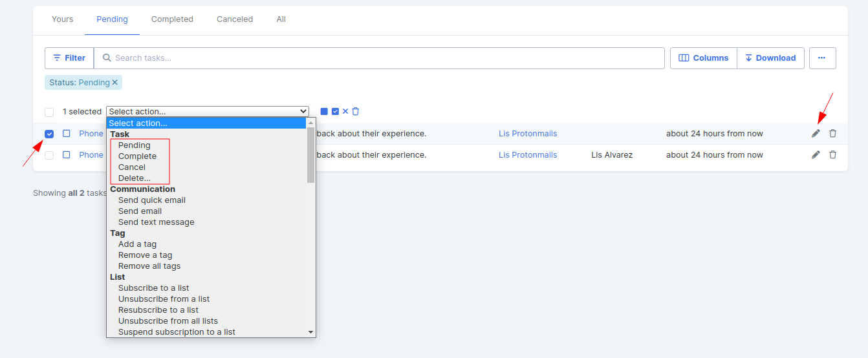Image resolution: width=868 pixels, height=358 pixels.
Task: Choose 'Unsubscribe from all lists' option
Action: click(168, 321)
